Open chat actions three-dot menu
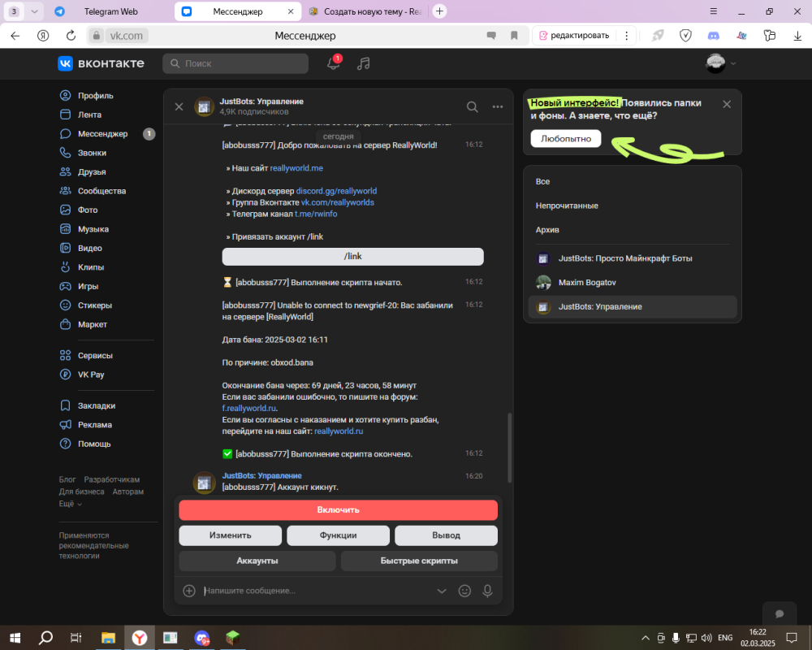The image size is (812, 650). (498, 106)
